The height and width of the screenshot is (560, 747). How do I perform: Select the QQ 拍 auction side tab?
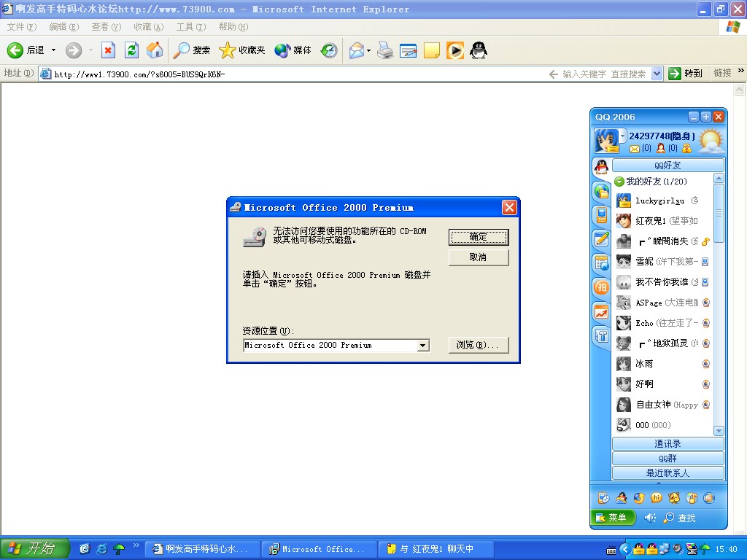point(602,287)
